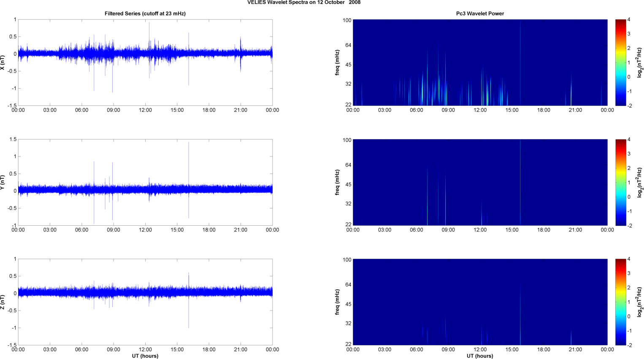This screenshot has height=359, width=644.
Task: Click the Y component filtered time series plot
Action: click(145, 182)
